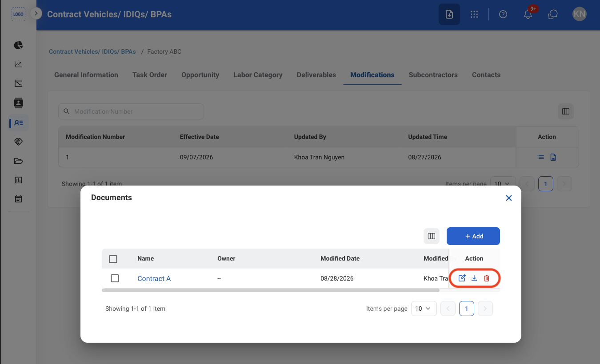Image resolution: width=600 pixels, height=364 pixels.
Task: Toggle the documents column settings icon
Action: click(432, 236)
